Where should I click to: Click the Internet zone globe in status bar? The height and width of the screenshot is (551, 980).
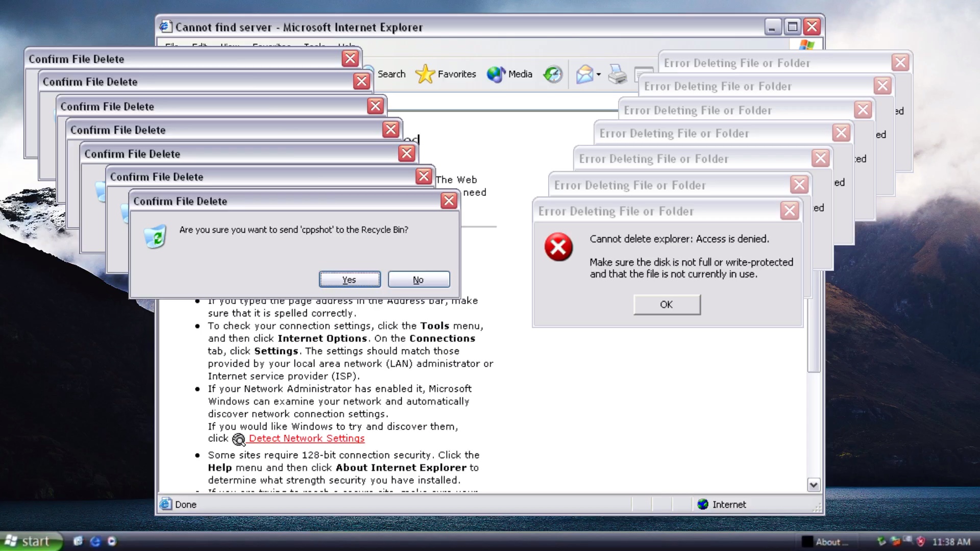pyautogui.click(x=703, y=504)
